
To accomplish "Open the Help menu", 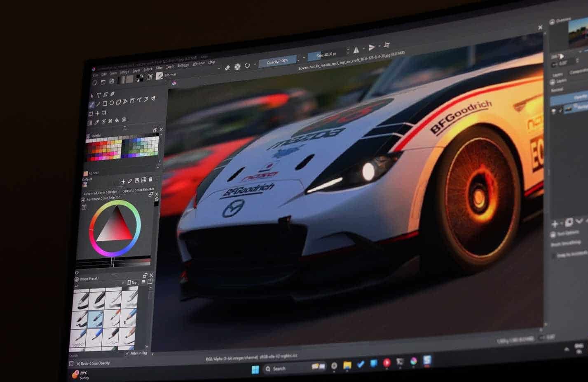I will coord(212,62).
